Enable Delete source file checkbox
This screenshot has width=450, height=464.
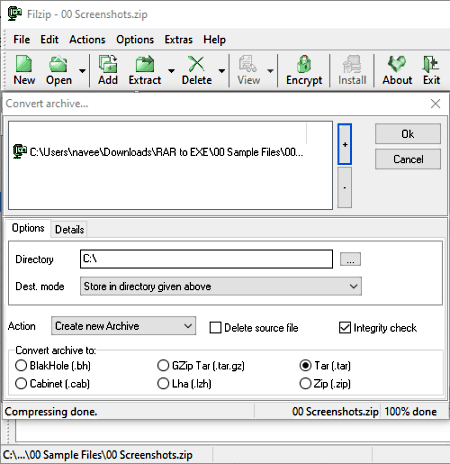pyautogui.click(x=215, y=328)
